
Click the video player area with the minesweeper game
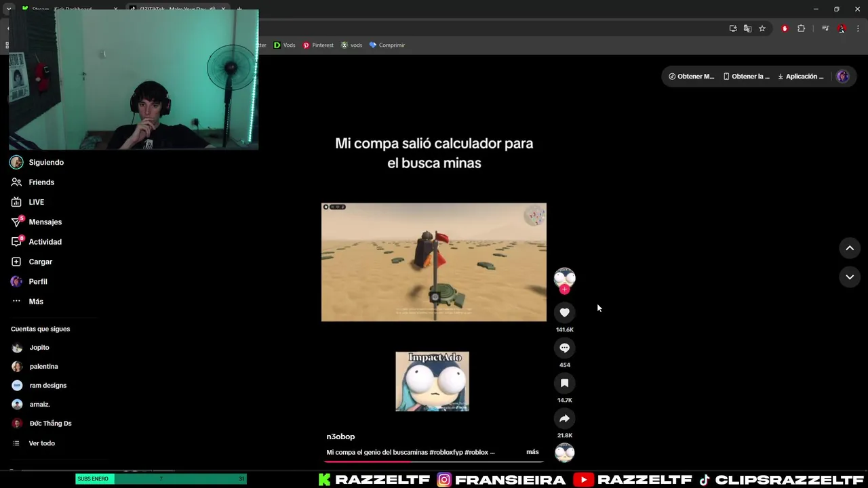coord(434,262)
